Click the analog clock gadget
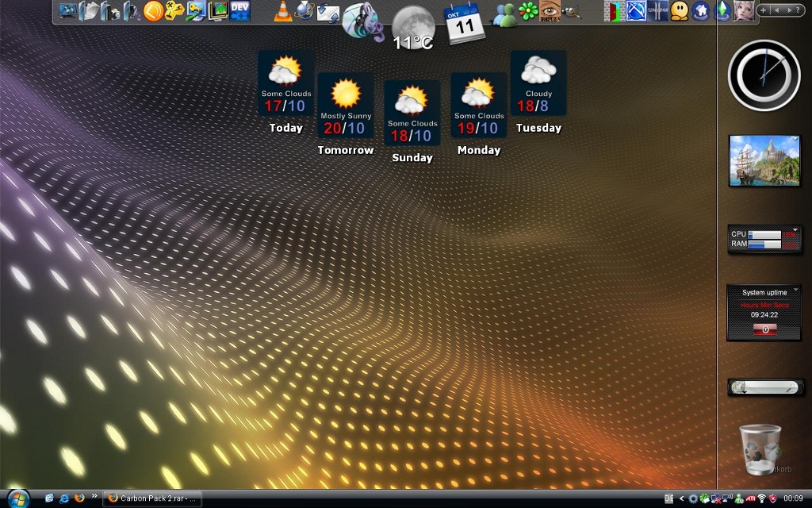 pyautogui.click(x=764, y=75)
